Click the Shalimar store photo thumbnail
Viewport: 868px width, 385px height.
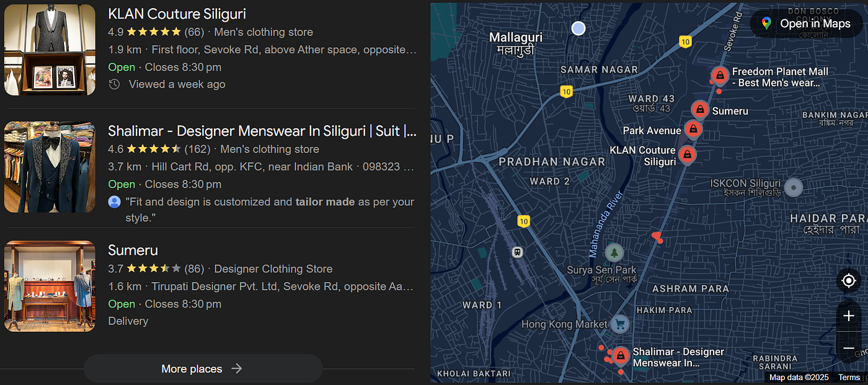coord(50,167)
